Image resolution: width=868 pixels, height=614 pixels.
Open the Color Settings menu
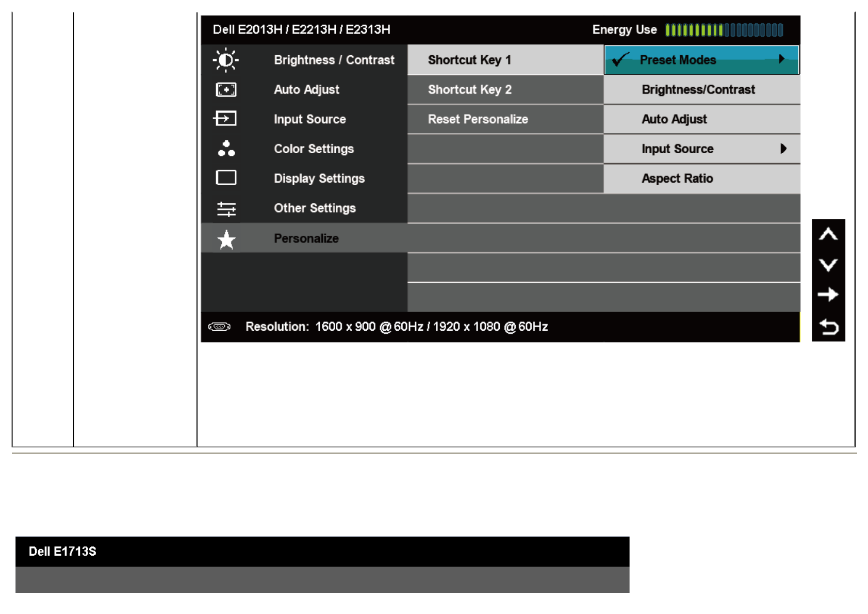304,149
